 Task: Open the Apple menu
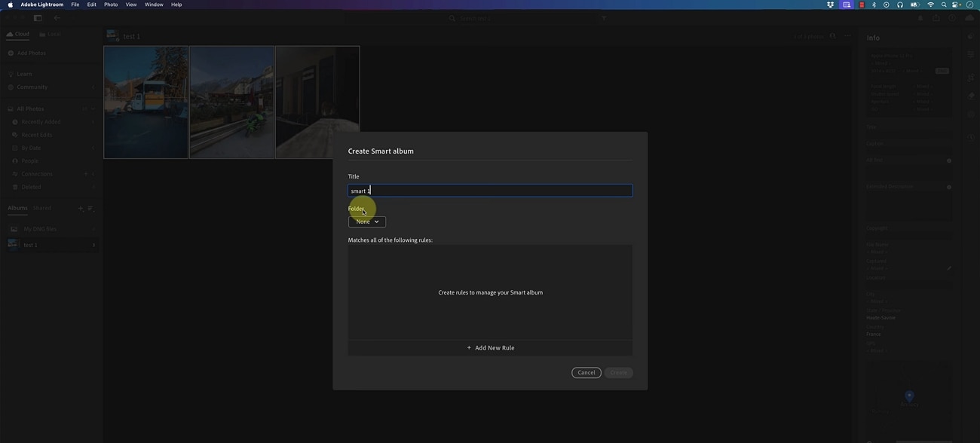(10, 5)
